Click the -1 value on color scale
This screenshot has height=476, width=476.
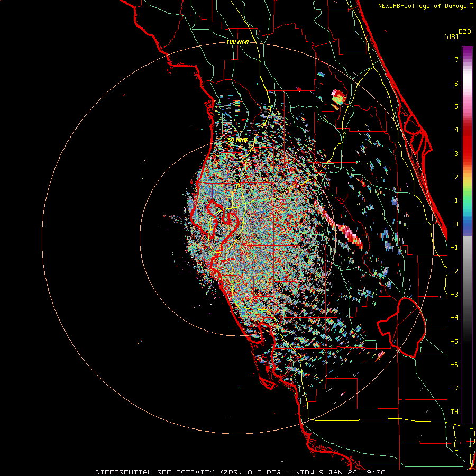(x=454, y=248)
